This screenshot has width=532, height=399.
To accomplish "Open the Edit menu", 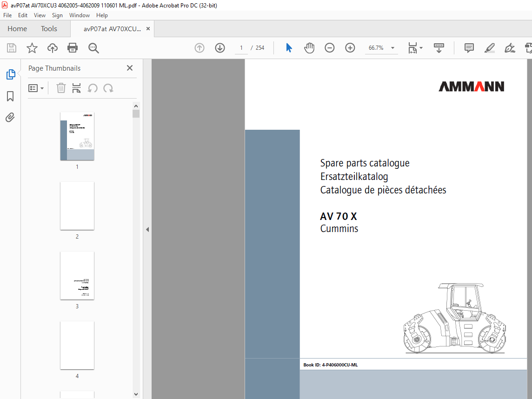I will coord(23,15).
